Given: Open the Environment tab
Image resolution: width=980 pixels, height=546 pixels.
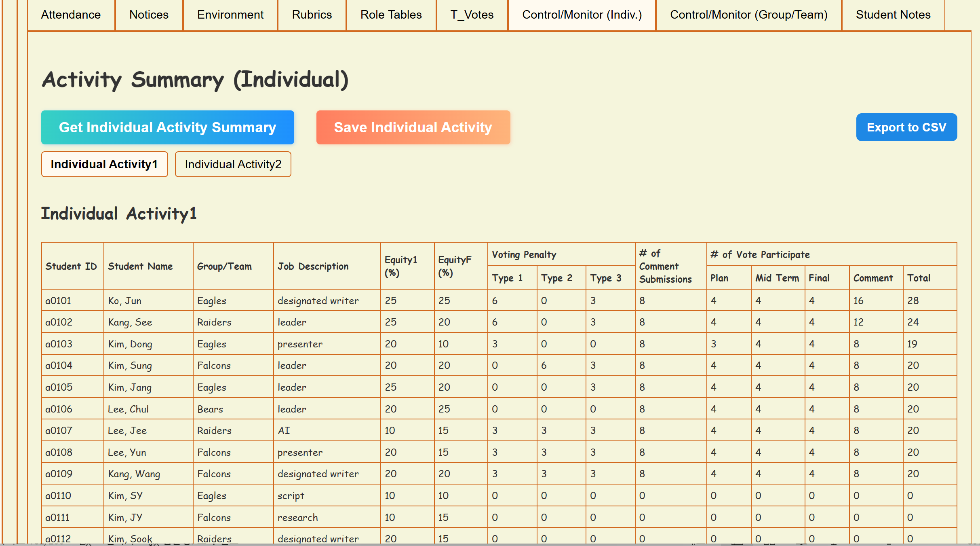Looking at the screenshot, I should (230, 15).
